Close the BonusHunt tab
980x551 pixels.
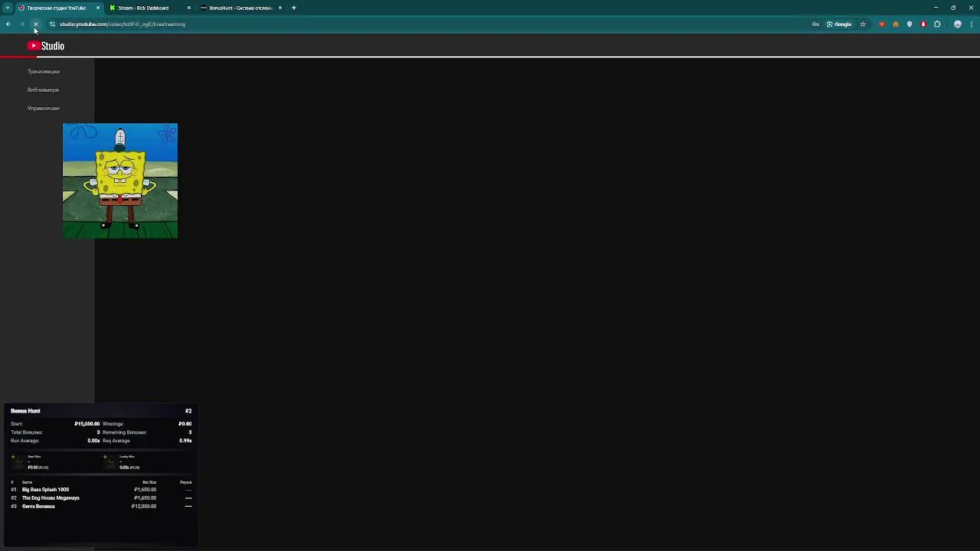pos(280,8)
